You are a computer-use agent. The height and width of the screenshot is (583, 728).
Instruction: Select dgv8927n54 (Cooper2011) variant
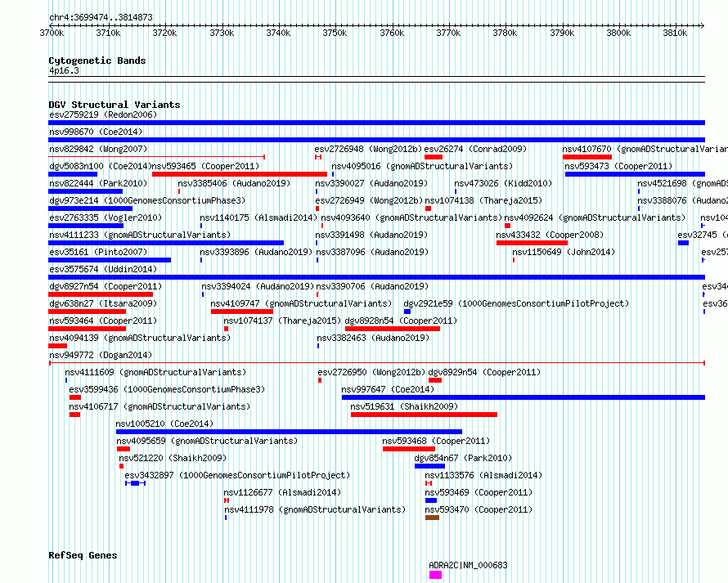106,286
